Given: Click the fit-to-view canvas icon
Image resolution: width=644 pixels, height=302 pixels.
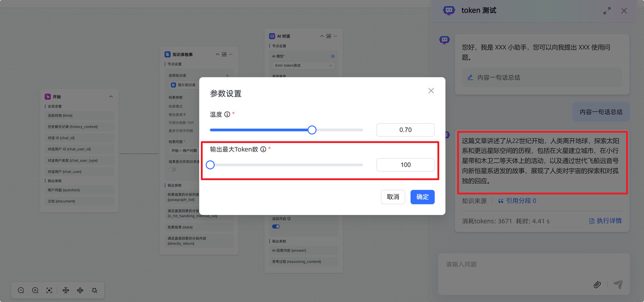Looking at the screenshot, I should (x=49, y=290).
